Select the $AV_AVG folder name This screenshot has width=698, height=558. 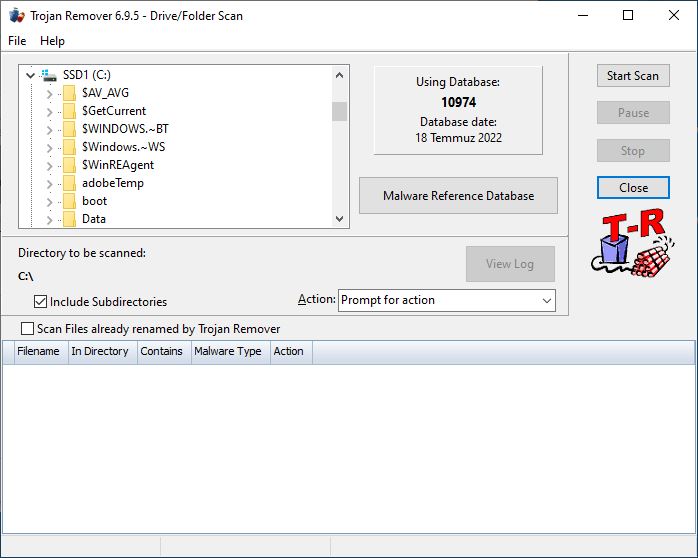click(106, 93)
